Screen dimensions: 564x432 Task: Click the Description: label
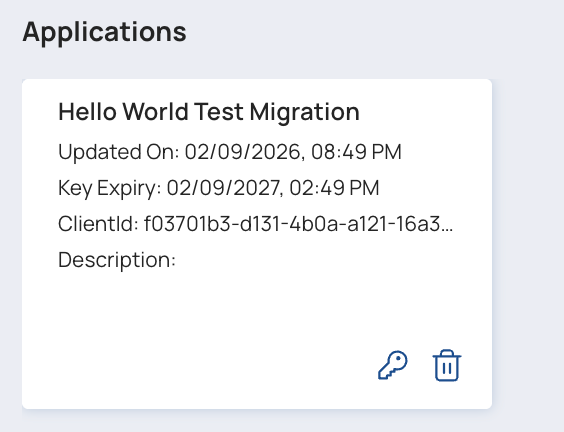[117, 260]
